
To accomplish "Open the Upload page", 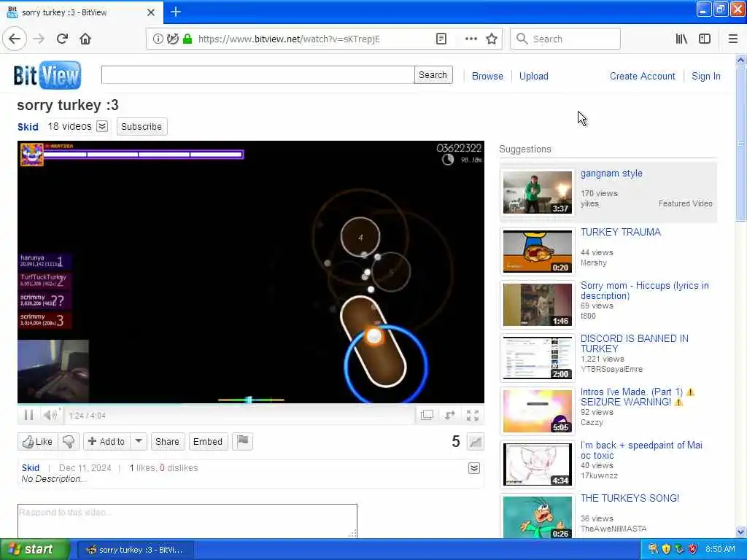I will pos(533,76).
